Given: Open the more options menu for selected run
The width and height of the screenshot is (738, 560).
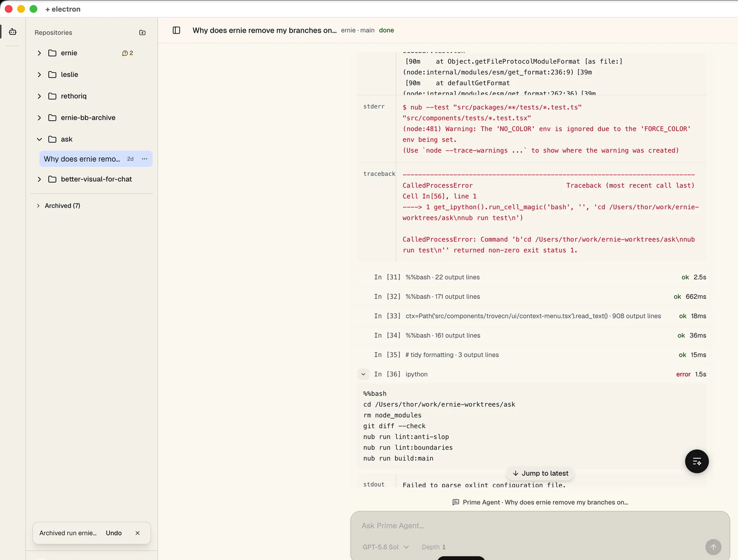Looking at the screenshot, I should (144, 159).
